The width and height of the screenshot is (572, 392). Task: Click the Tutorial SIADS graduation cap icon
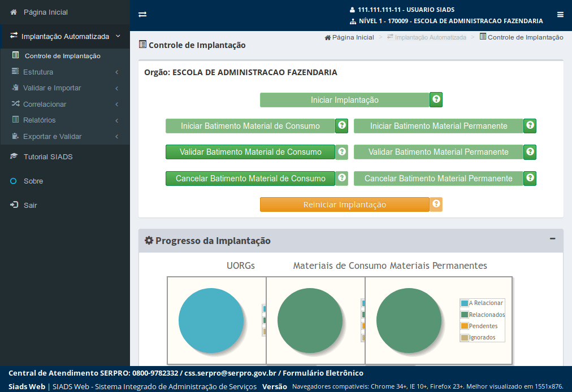pos(14,156)
